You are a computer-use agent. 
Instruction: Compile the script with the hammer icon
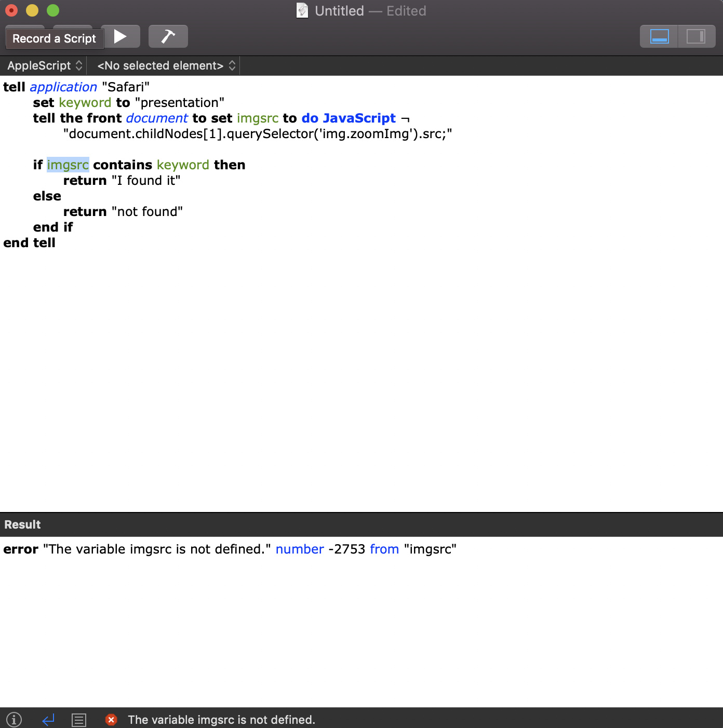click(168, 36)
